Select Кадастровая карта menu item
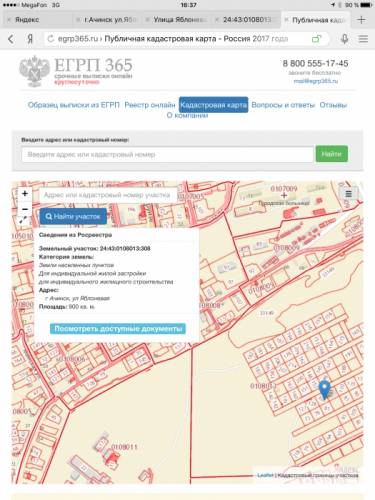375x500 pixels. tap(213, 105)
